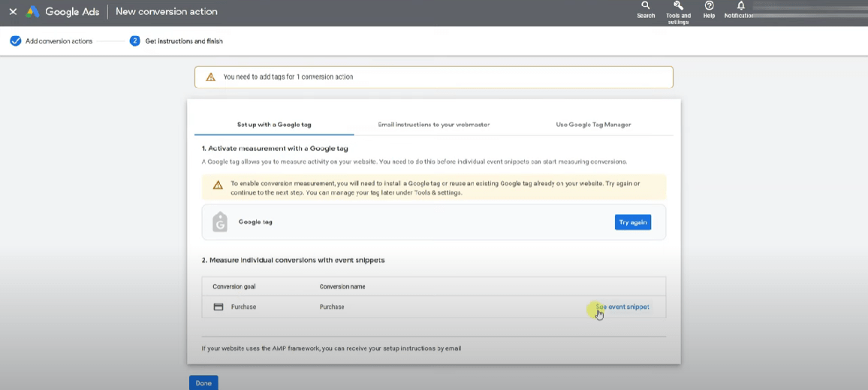Show Notifications via the bell icon
The height and width of the screenshot is (390, 868).
tap(740, 9)
